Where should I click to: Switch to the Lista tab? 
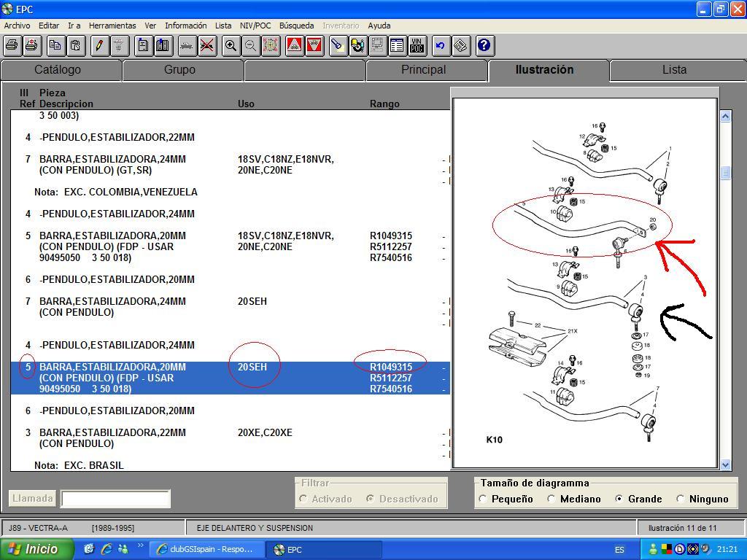(674, 70)
